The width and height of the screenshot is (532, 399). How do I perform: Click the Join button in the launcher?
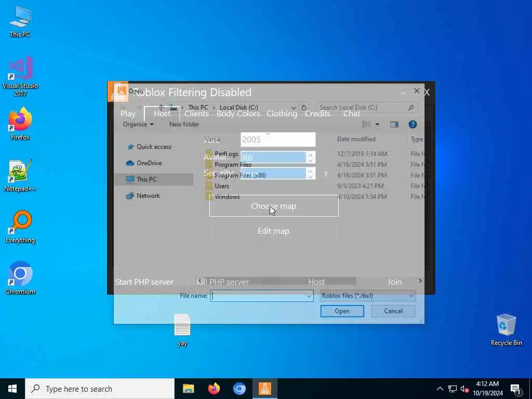point(395,282)
